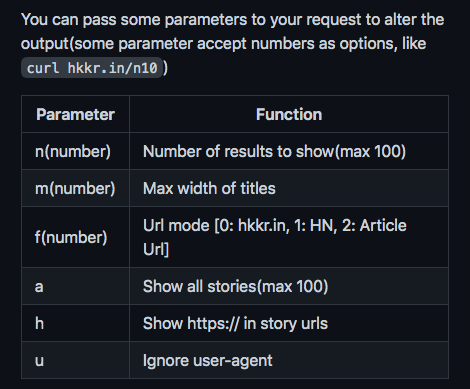Click the 'Url mode' description cell
The height and width of the screenshot is (389, 470).
pos(289,237)
